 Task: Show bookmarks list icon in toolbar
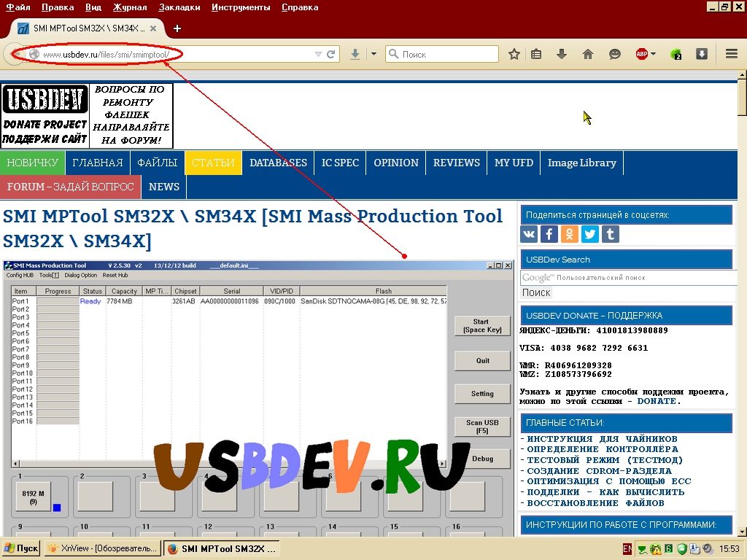536,54
